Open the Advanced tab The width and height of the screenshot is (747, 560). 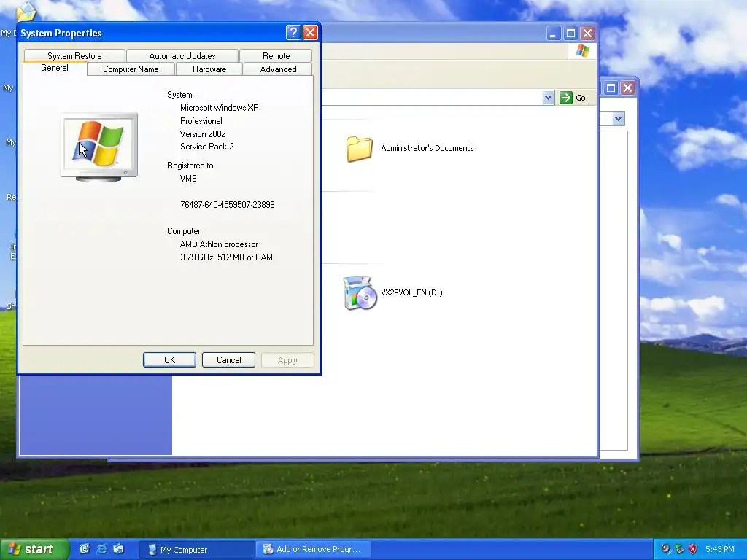(278, 69)
